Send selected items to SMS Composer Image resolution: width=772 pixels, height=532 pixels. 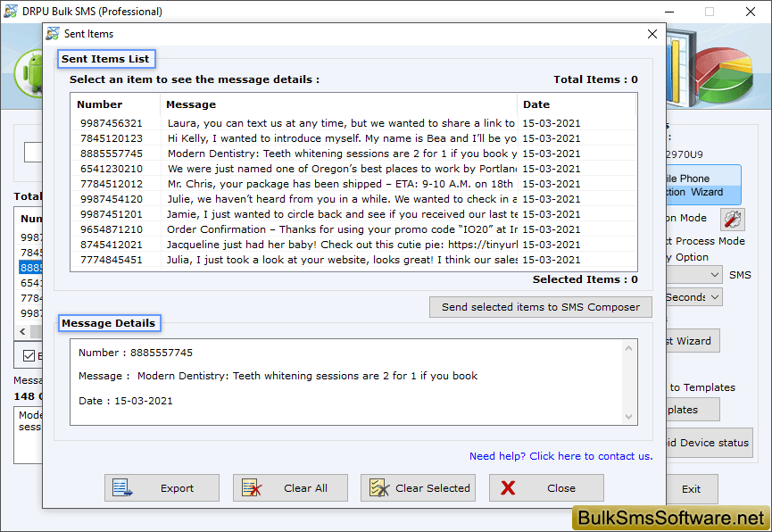point(541,307)
